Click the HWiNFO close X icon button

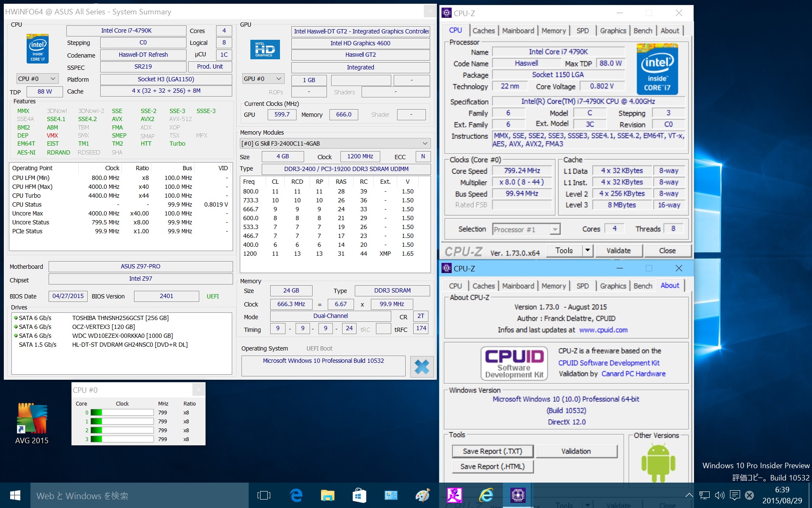pos(422,367)
